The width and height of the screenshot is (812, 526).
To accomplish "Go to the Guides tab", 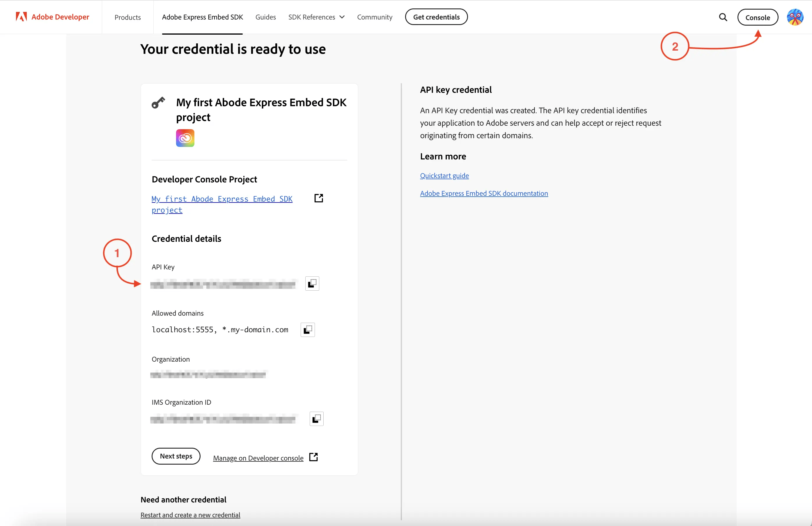I will pyautogui.click(x=265, y=17).
